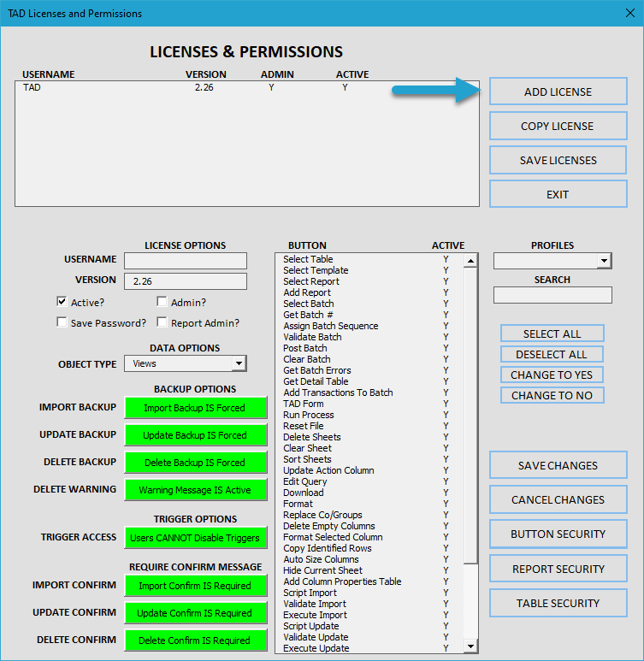Viewport: 644px width, 661px height.
Task: Click the SEARCH input field
Action: pyautogui.click(x=552, y=295)
